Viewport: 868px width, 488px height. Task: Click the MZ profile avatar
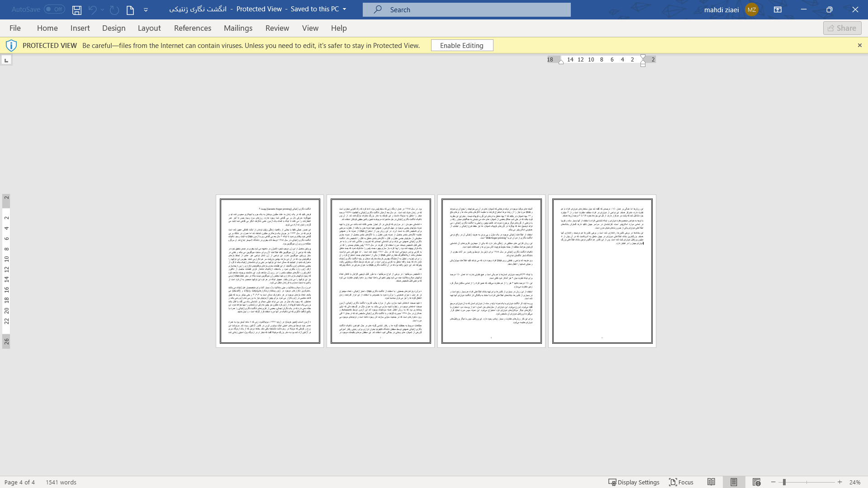coord(752,9)
